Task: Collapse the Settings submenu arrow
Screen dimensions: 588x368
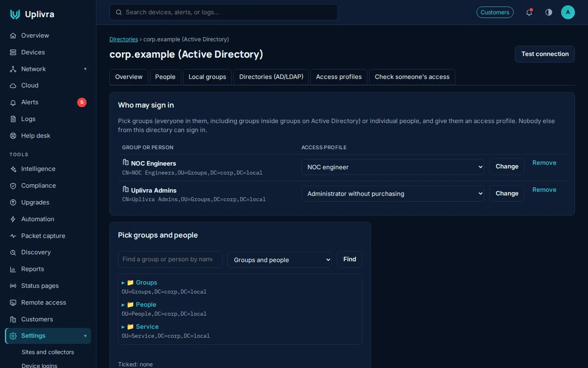Action: coord(85,336)
